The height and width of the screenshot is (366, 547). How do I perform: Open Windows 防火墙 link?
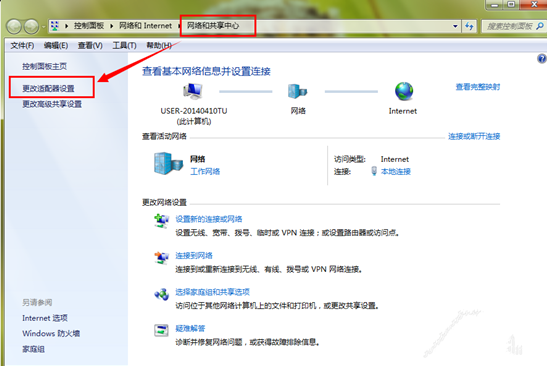tap(51, 334)
